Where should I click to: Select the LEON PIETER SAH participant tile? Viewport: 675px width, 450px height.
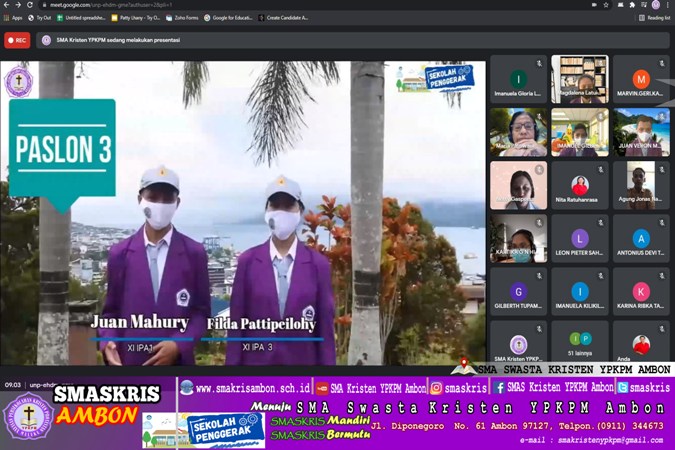[580, 238]
